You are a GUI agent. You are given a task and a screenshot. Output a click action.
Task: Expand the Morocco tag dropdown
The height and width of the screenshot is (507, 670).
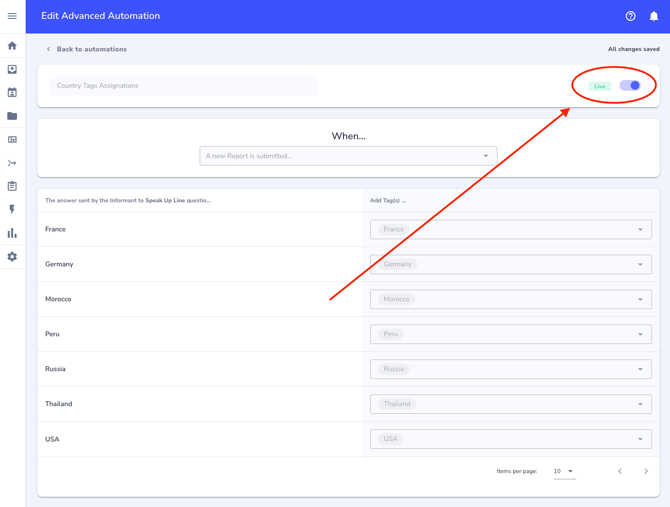[640, 300]
